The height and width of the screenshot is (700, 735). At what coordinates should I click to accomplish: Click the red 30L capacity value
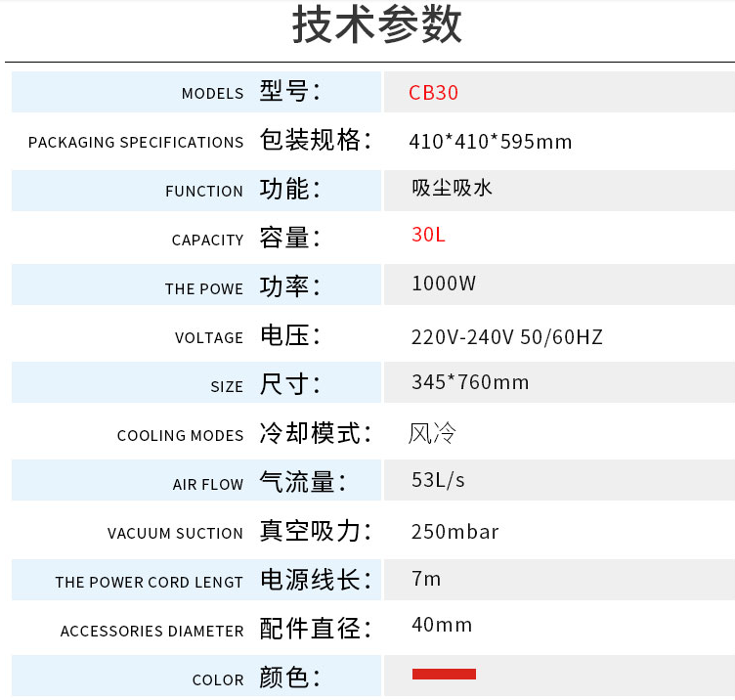coord(429,236)
